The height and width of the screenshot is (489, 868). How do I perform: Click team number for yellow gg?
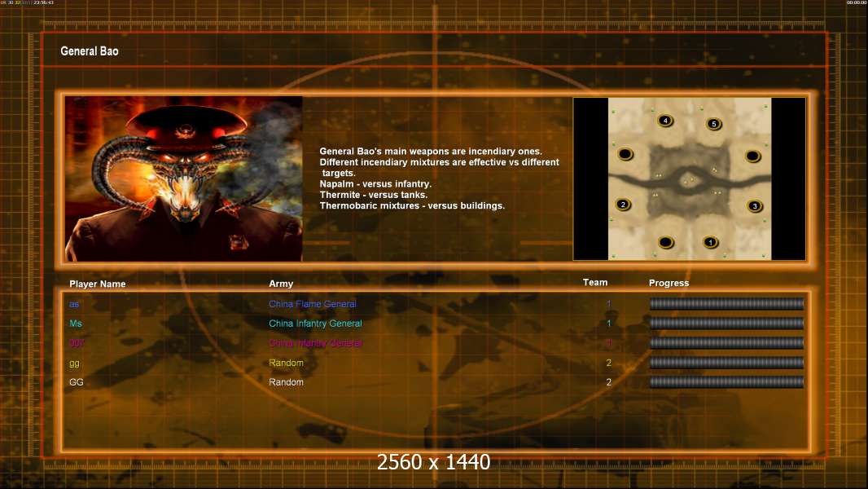pos(608,363)
